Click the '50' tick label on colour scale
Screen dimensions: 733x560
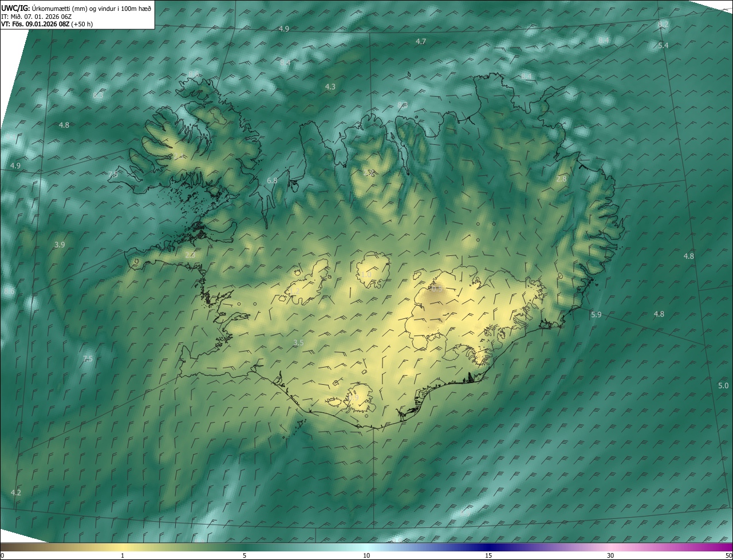tap(728, 556)
